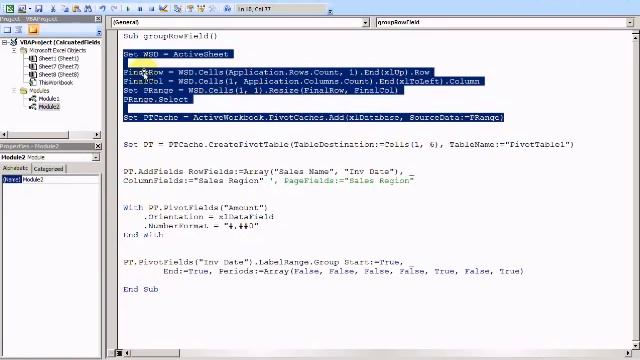Click the Redo arrow icon
The image size is (640, 360).
(115, 8)
